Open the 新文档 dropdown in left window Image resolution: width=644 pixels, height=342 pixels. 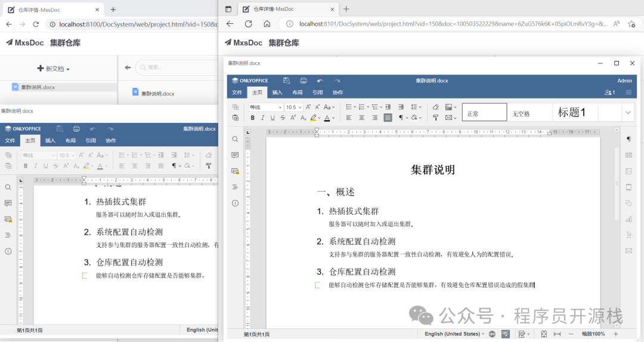click(54, 69)
